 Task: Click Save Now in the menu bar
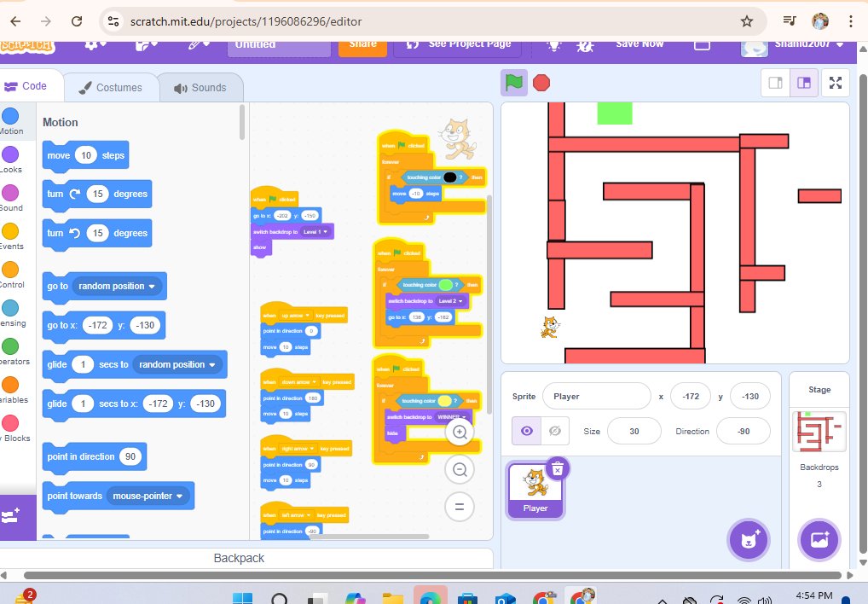tap(639, 44)
